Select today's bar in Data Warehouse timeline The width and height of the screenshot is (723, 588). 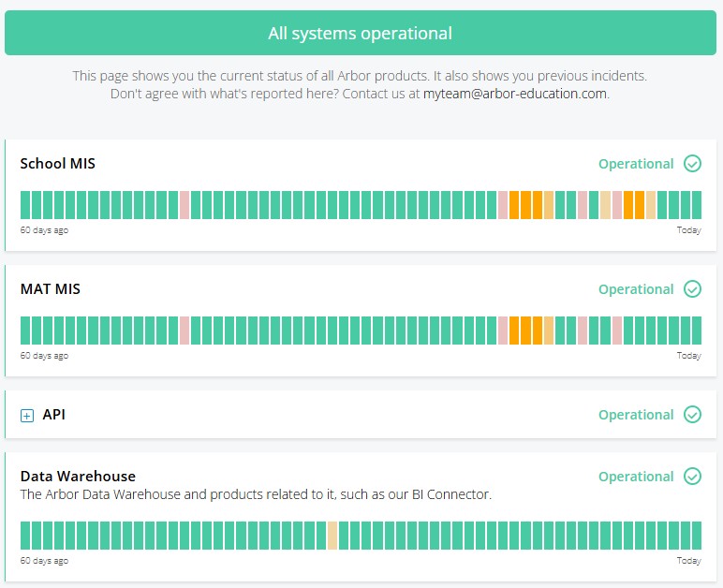coord(696,536)
